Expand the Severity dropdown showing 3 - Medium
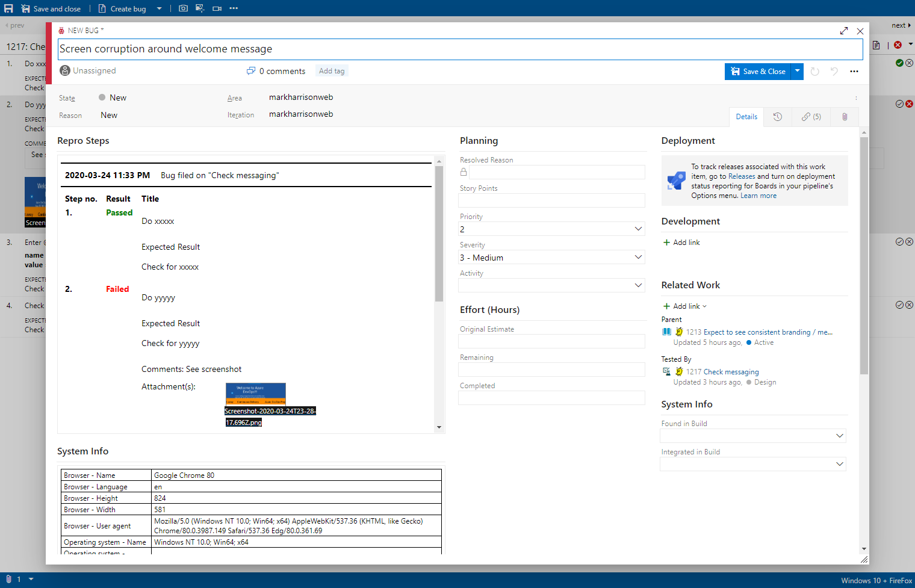 click(x=551, y=258)
